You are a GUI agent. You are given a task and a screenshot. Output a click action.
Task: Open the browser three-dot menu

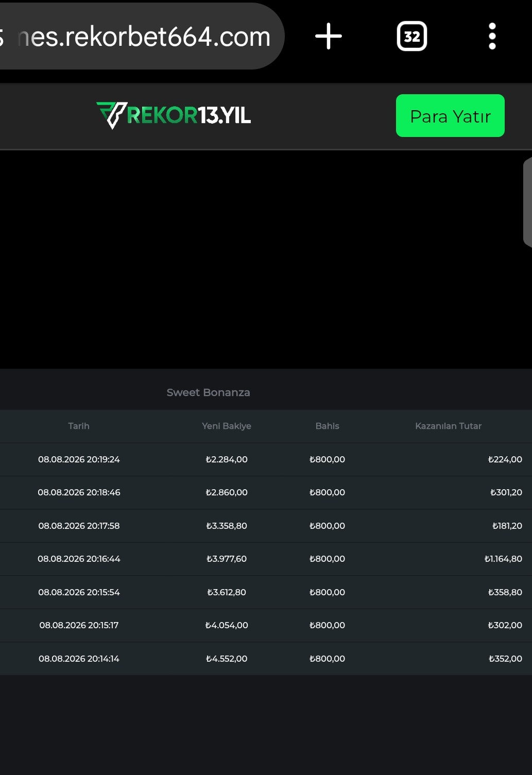(x=492, y=36)
